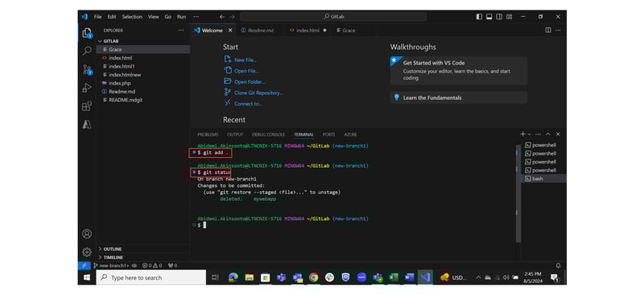Image resolution: width=644 pixels, height=295 pixels.
Task: Open Get Started with VS Code walkthrough
Action: 459,70
